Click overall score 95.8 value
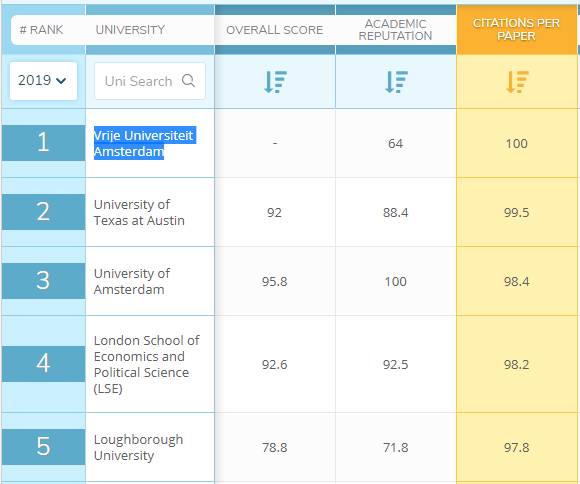 point(274,282)
